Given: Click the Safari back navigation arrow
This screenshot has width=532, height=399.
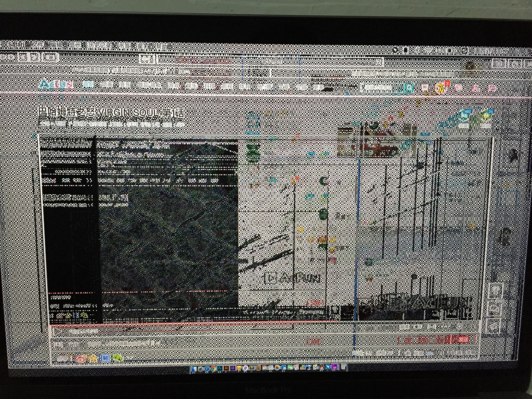Looking at the screenshot, I should (x=23, y=57).
